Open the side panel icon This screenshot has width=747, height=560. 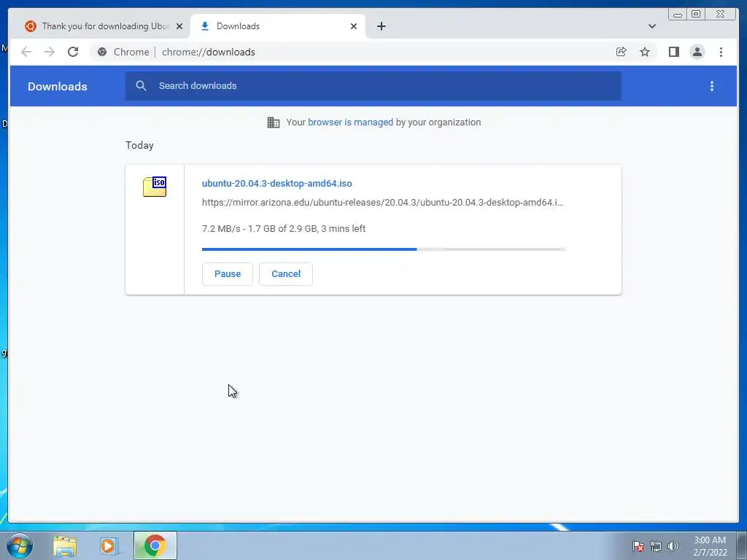pos(673,52)
